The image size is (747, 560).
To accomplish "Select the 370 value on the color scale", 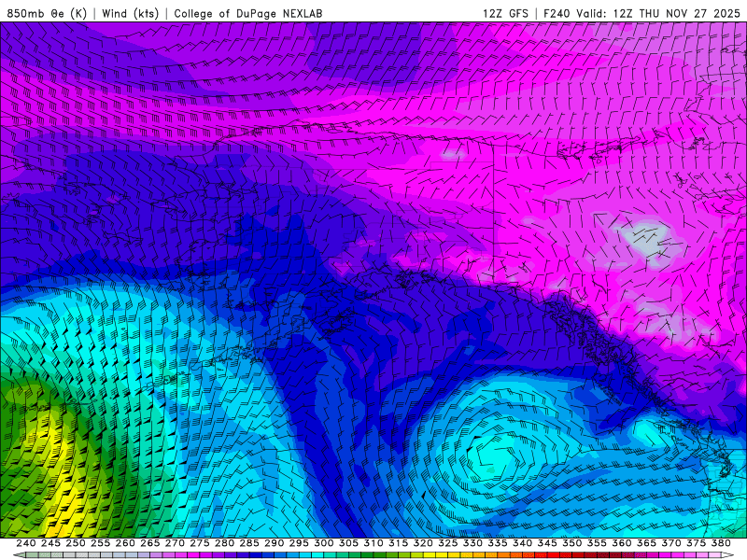I will pyautogui.click(x=671, y=543).
